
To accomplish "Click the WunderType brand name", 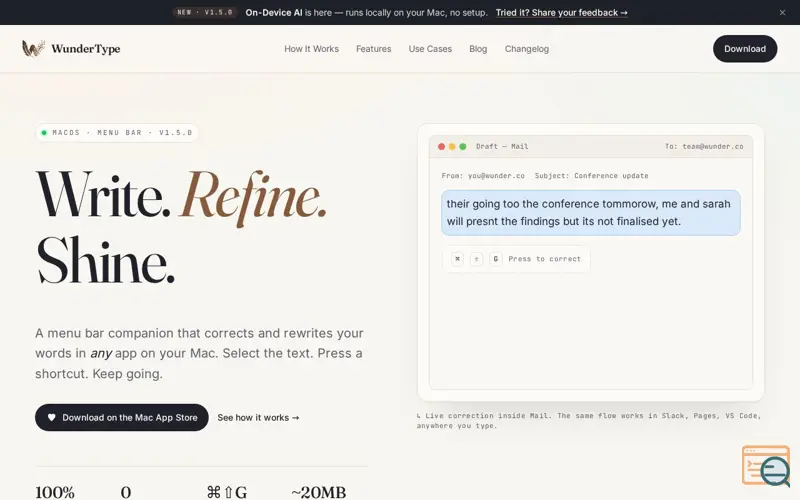I will [x=86, y=49].
